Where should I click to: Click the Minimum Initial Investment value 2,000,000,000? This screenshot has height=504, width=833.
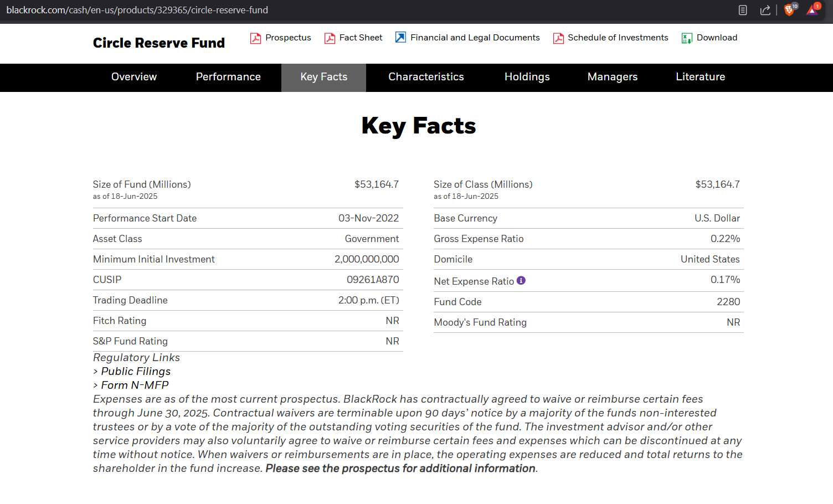tap(367, 259)
